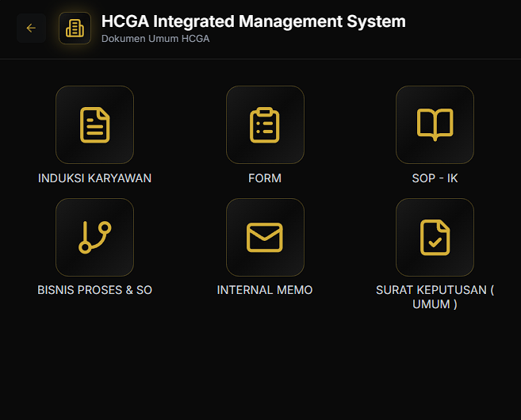Click the HCGA Integrated Management System title
Image resolution: width=521 pixels, height=420 pixels.
pyautogui.click(x=254, y=21)
